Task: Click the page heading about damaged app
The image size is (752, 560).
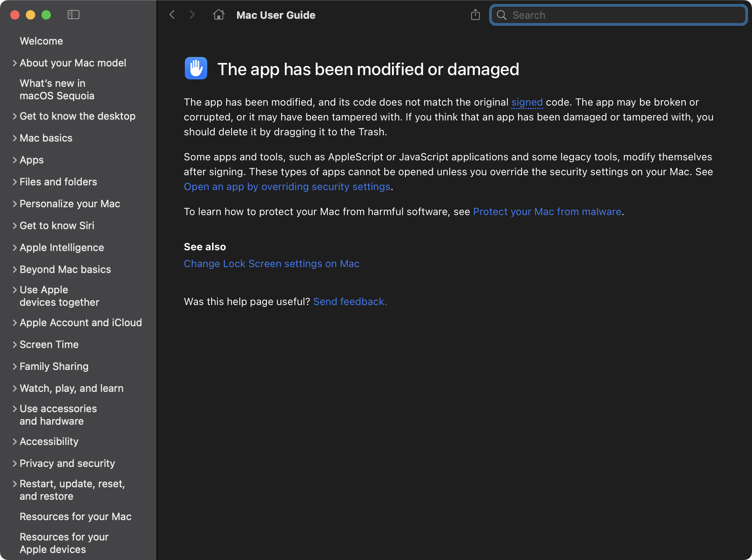Action: (x=368, y=69)
